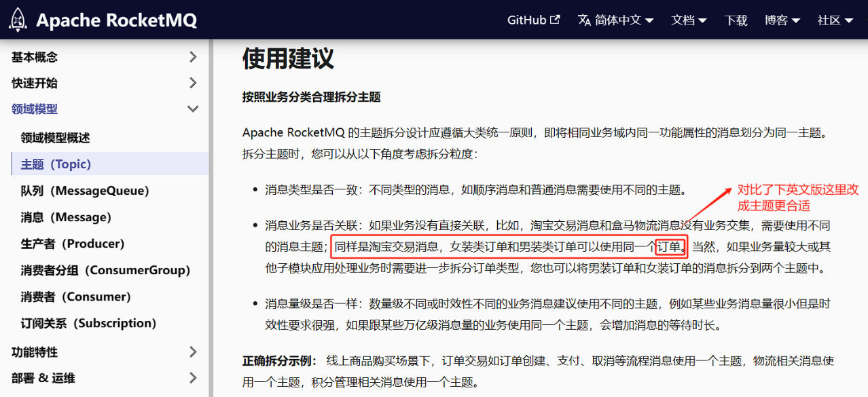868x397 pixels.
Task: Click the language translate icon
Action: pyautogui.click(x=584, y=20)
